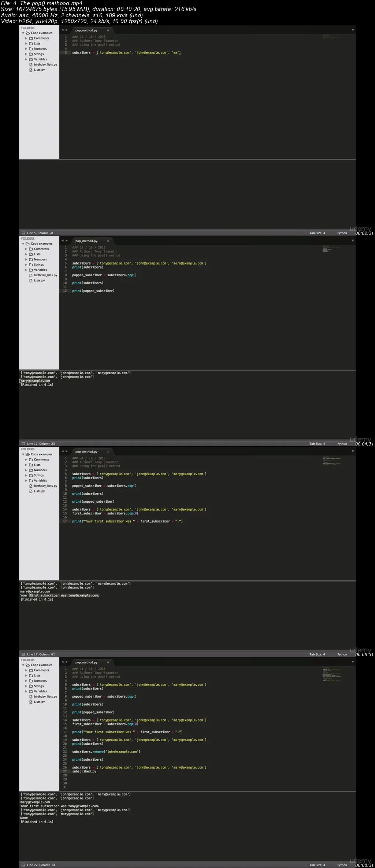This screenshot has width=375, height=868.
Task: Expand Comments folder arrow in 00:04:31 frame
Action: tap(26, 249)
